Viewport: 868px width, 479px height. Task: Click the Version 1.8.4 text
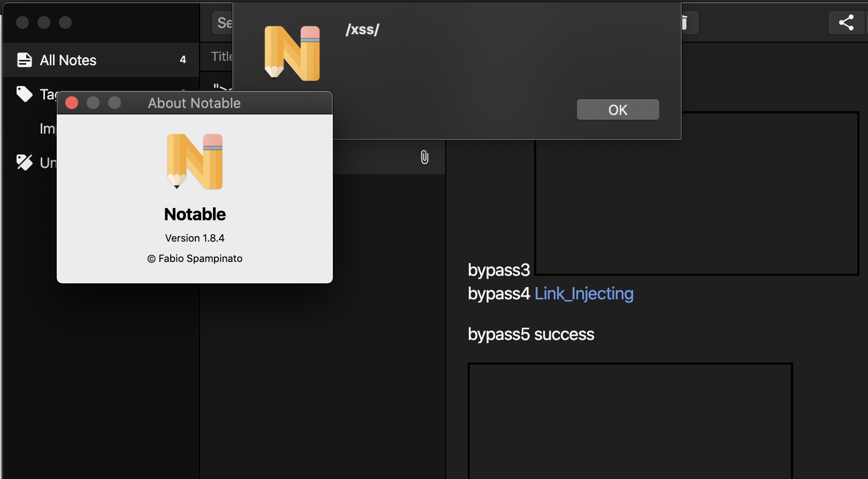[195, 238]
